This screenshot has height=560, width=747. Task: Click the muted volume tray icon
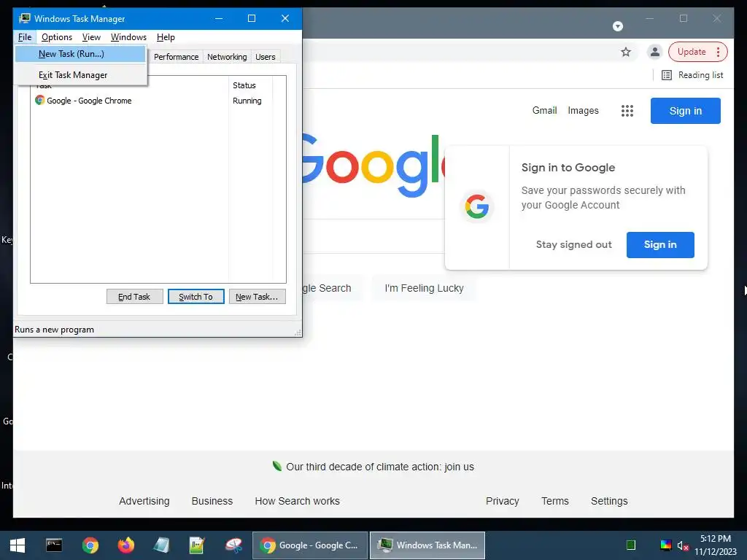[x=683, y=545]
